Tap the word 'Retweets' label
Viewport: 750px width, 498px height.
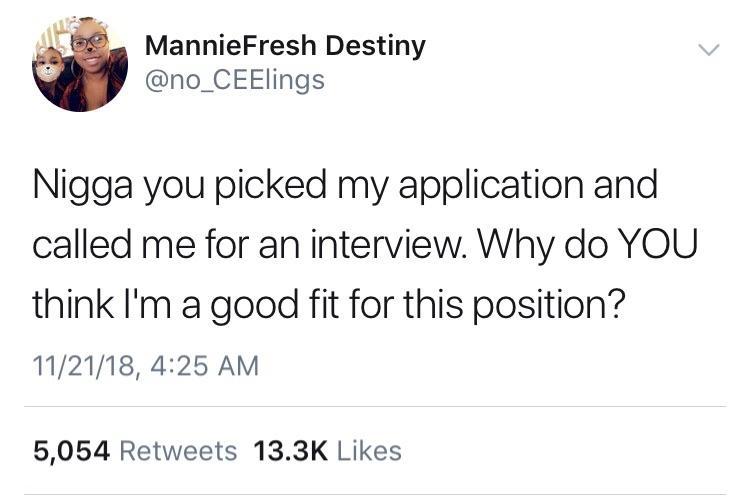coord(178,451)
